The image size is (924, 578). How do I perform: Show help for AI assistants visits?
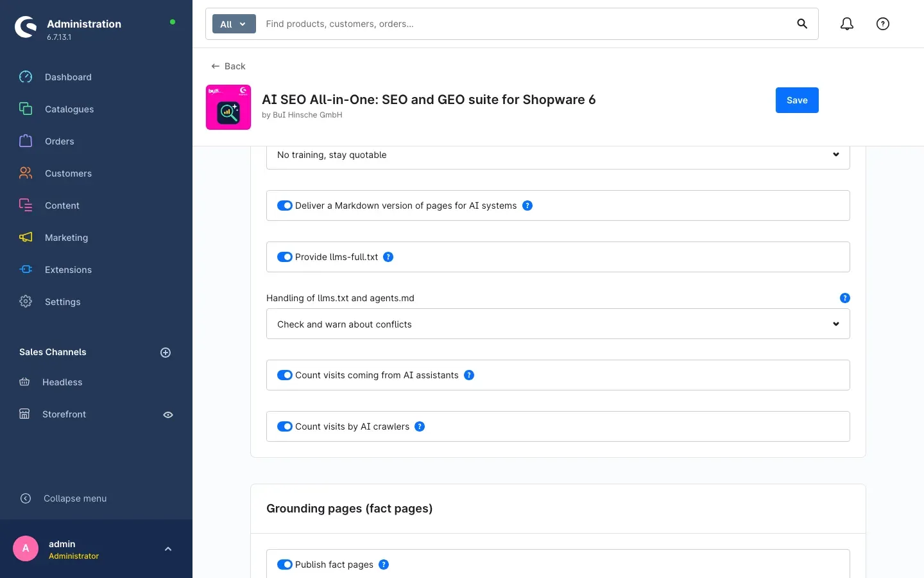click(469, 375)
